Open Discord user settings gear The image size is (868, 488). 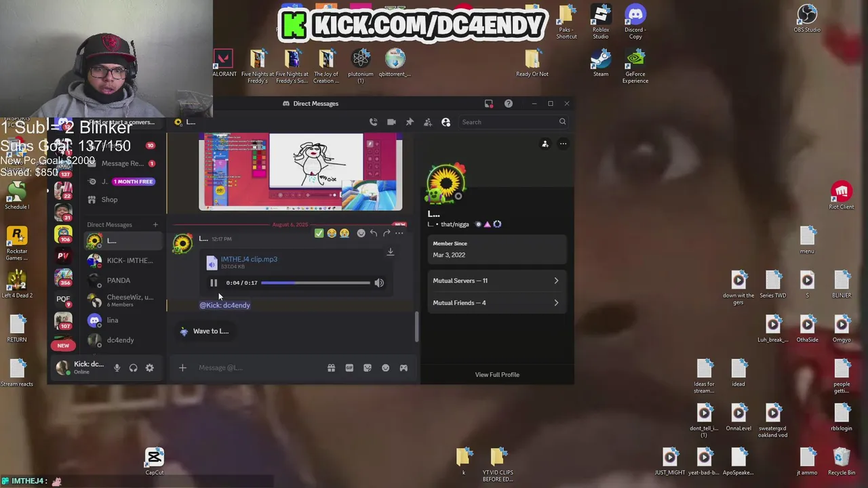(x=149, y=368)
